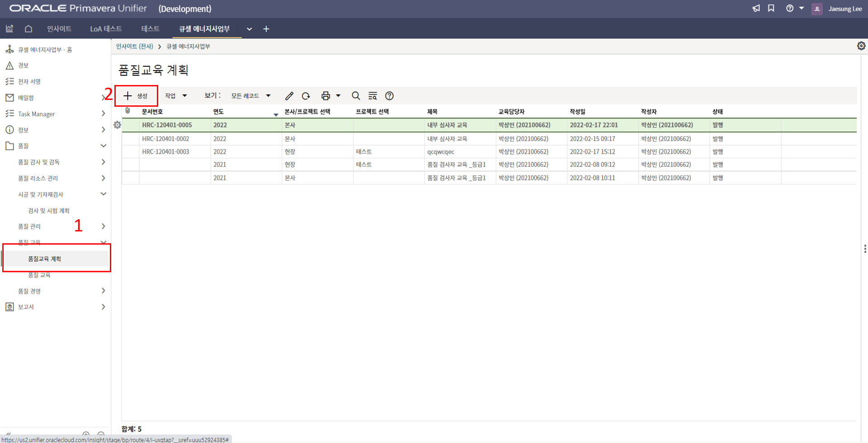The image size is (868, 443).
Task: Switch to the 인사이트 tab
Action: pyautogui.click(x=59, y=29)
